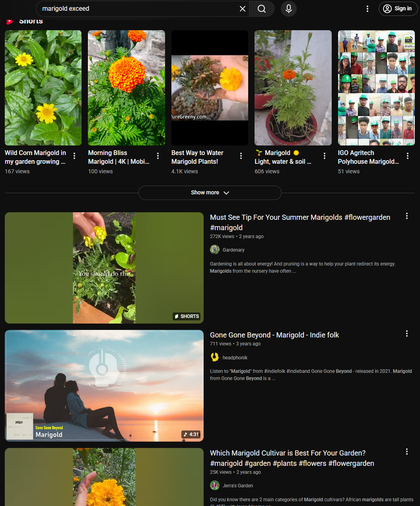Open Gardenary channel avatar
The width and height of the screenshot is (420, 506).
click(x=215, y=250)
